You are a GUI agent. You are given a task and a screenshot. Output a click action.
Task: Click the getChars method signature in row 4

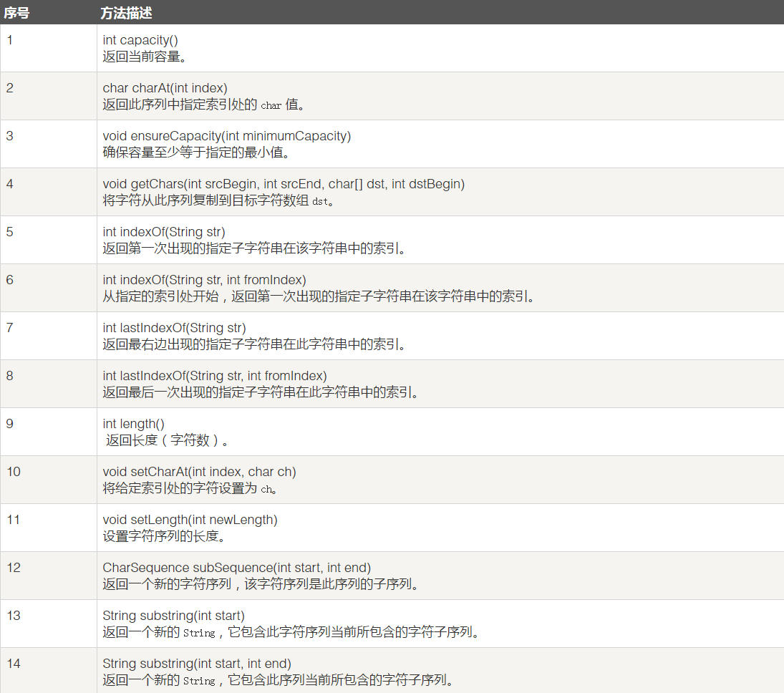coord(284,184)
